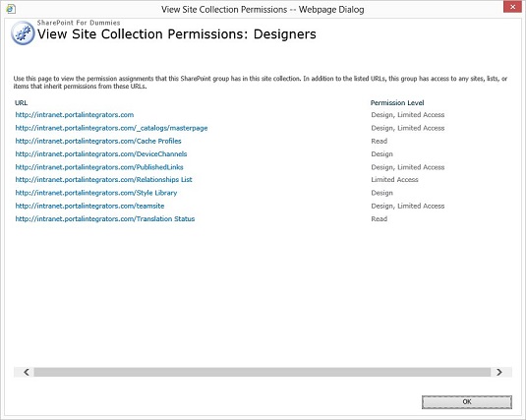
Task: Close the Webpage Dialog window
Action: tap(512, 7)
